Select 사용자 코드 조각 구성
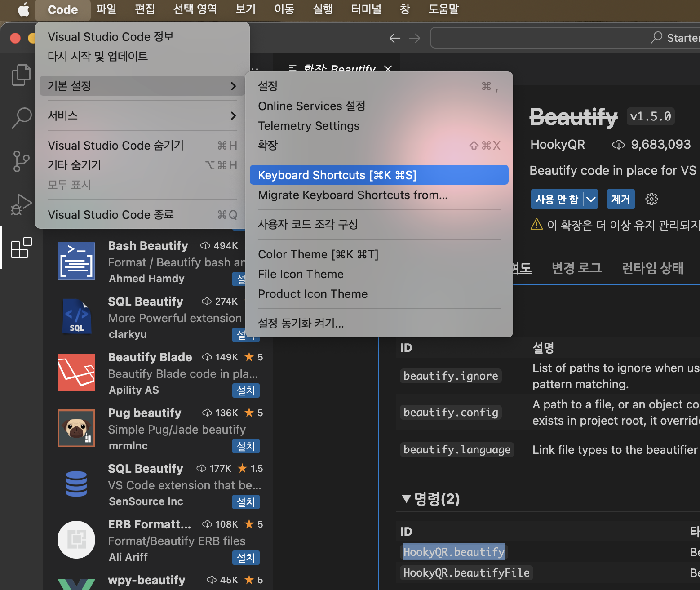 click(x=379, y=224)
